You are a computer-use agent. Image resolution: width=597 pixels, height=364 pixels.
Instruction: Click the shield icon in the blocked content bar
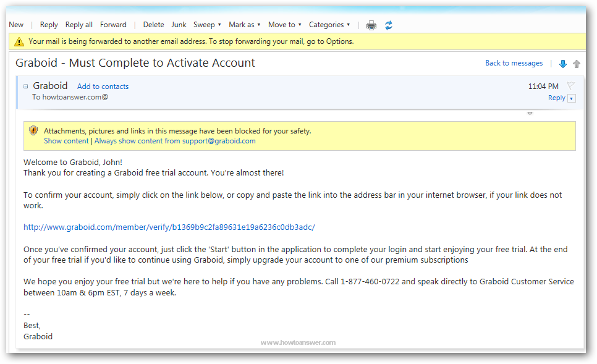coord(33,130)
